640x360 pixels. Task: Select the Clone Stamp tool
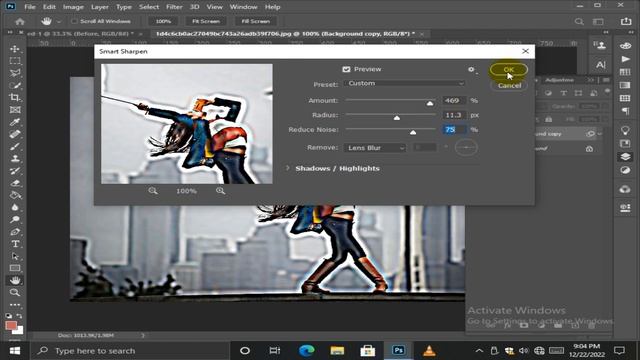[15, 158]
